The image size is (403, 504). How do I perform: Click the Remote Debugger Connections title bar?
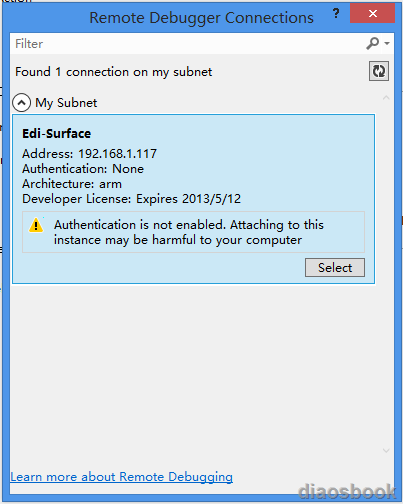point(201,18)
